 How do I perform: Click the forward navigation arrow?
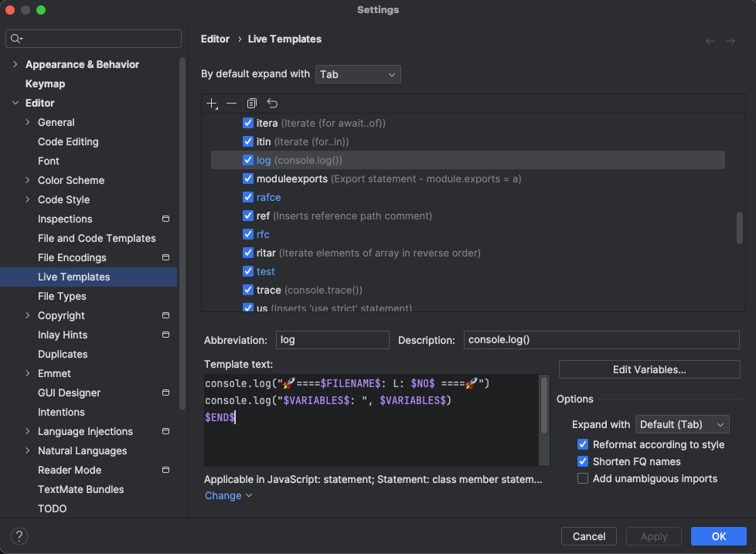(x=730, y=41)
